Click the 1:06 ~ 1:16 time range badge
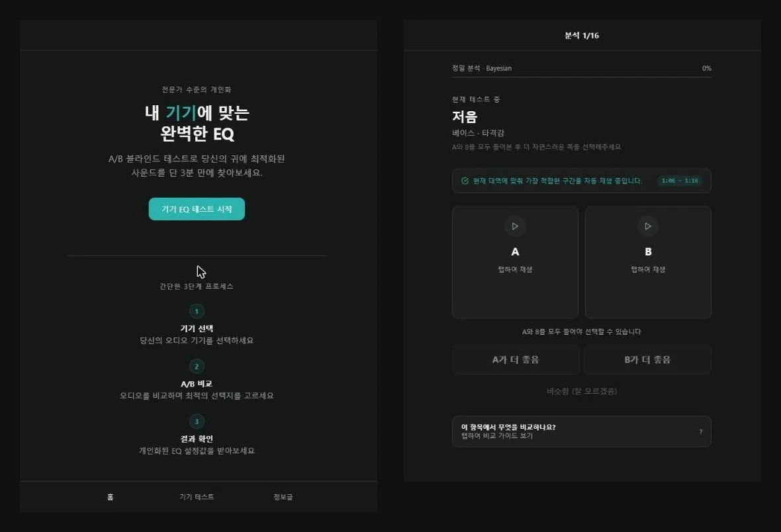Image resolution: width=781 pixels, height=532 pixels. tap(680, 181)
